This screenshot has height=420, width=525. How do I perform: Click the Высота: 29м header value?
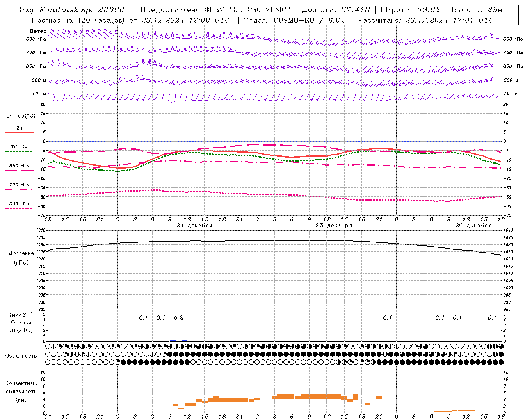[477, 10]
